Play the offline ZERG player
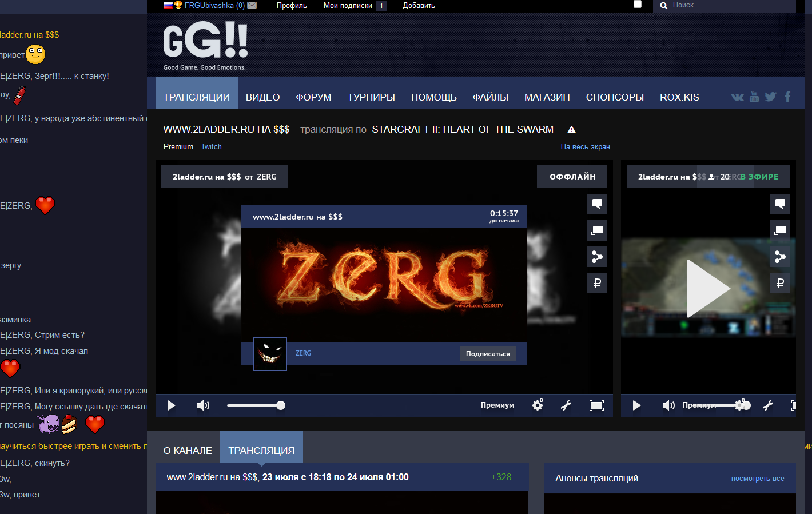812x514 pixels. pyautogui.click(x=171, y=405)
